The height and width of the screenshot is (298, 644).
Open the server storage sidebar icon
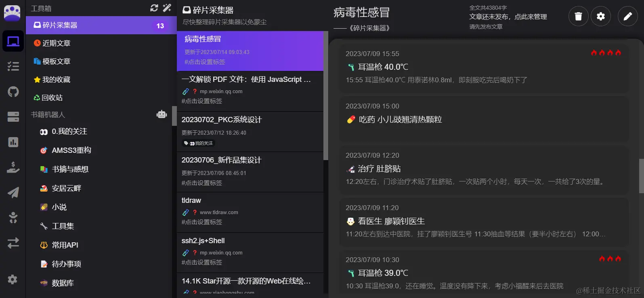pyautogui.click(x=13, y=117)
